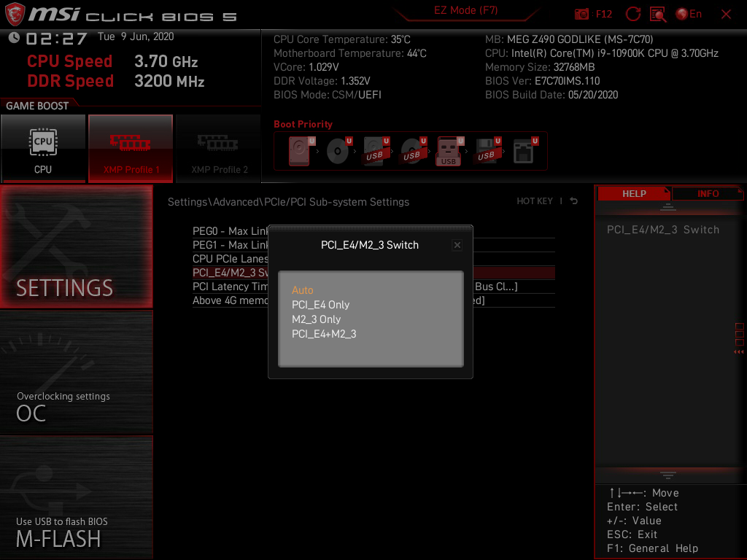
Task: Click the help panel top scroll handle
Action: click(x=668, y=207)
